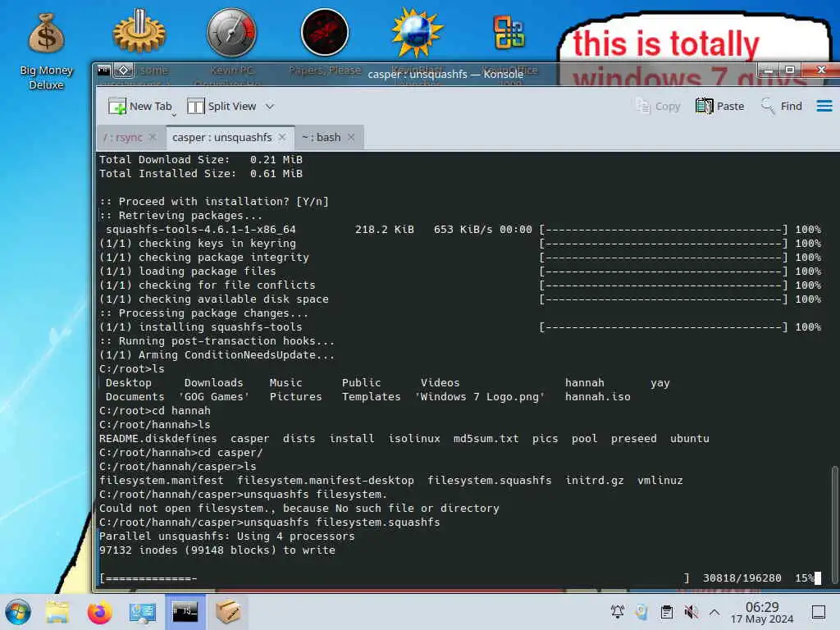Open the clipboard tray icon

click(x=666, y=611)
